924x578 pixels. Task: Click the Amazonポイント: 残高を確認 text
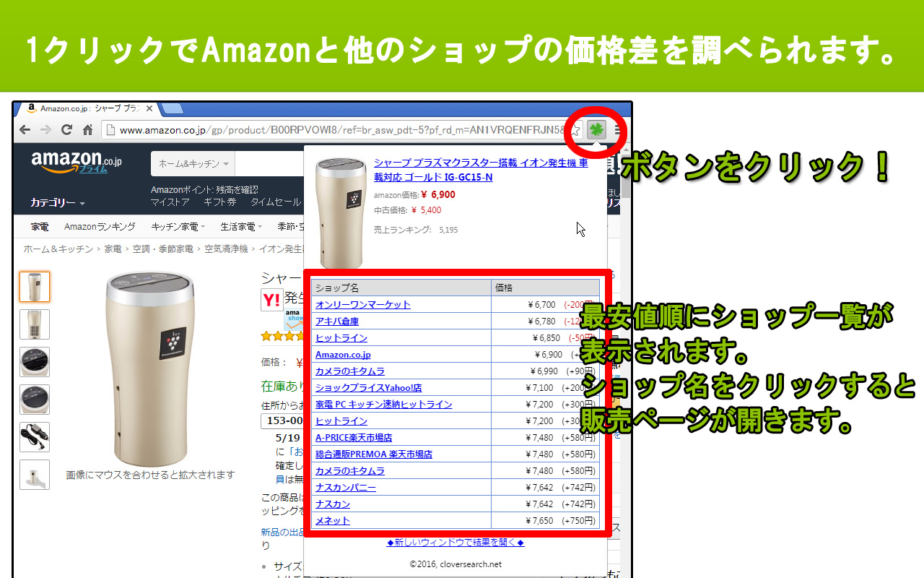(x=204, y=190)
